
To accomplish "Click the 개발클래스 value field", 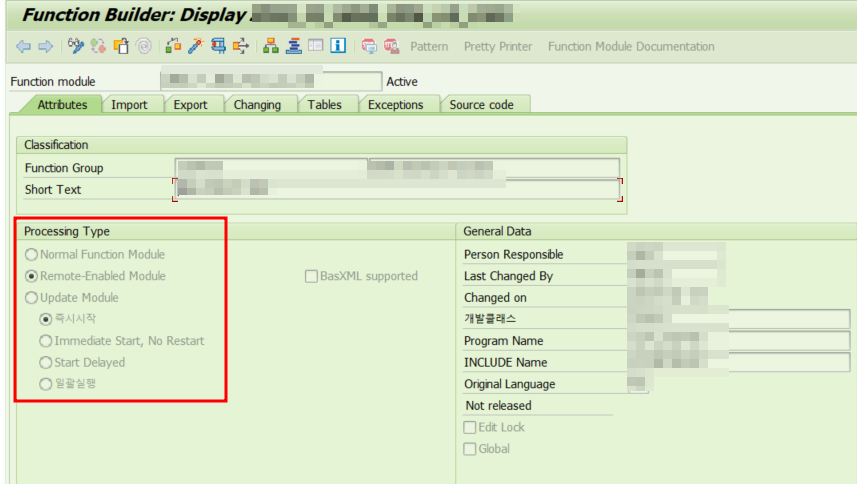I will tap(738, 318).
